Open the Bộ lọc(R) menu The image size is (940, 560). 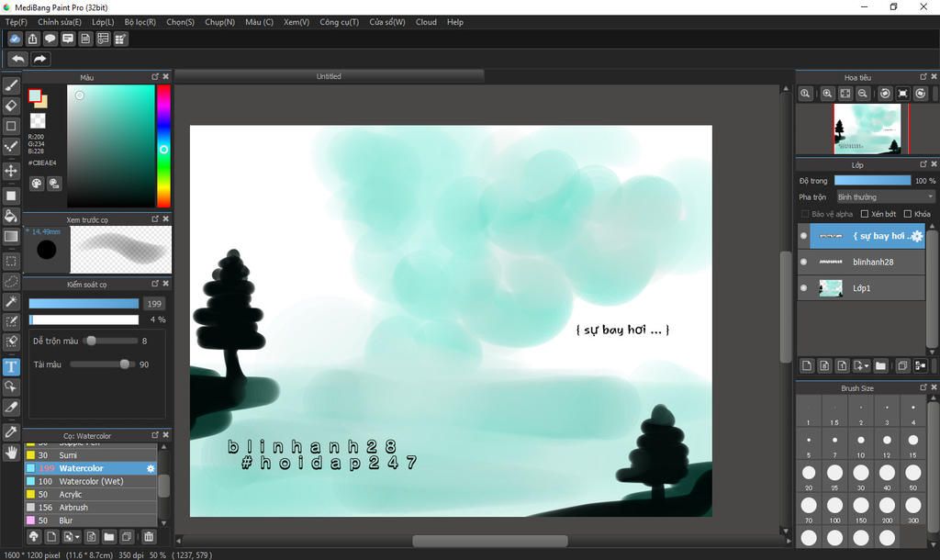click(140, 22)
